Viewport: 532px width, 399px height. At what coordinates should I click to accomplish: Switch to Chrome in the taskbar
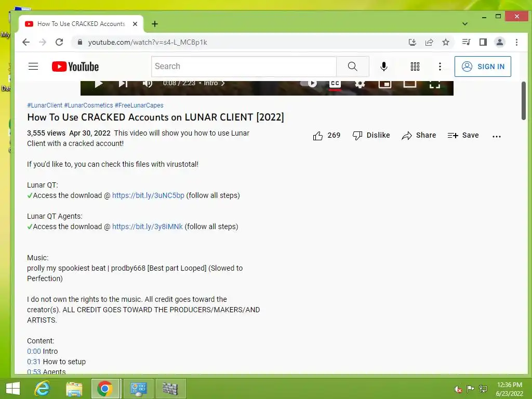tap(105, 389)
